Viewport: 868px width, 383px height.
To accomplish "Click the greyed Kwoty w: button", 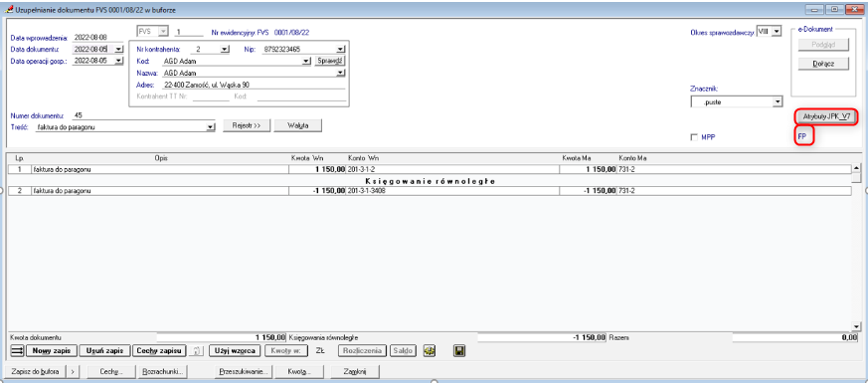I will pyautogui.click(x=285, y=351).
